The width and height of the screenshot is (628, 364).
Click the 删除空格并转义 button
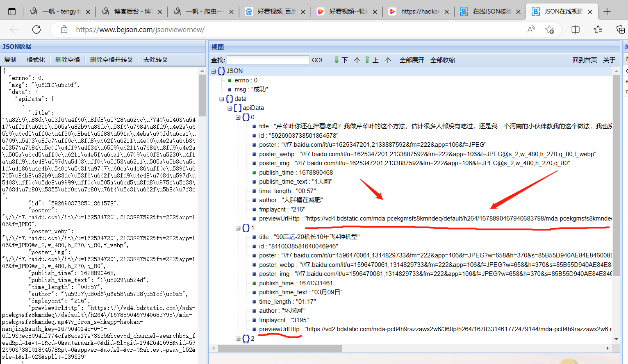[x=111, y=60]
